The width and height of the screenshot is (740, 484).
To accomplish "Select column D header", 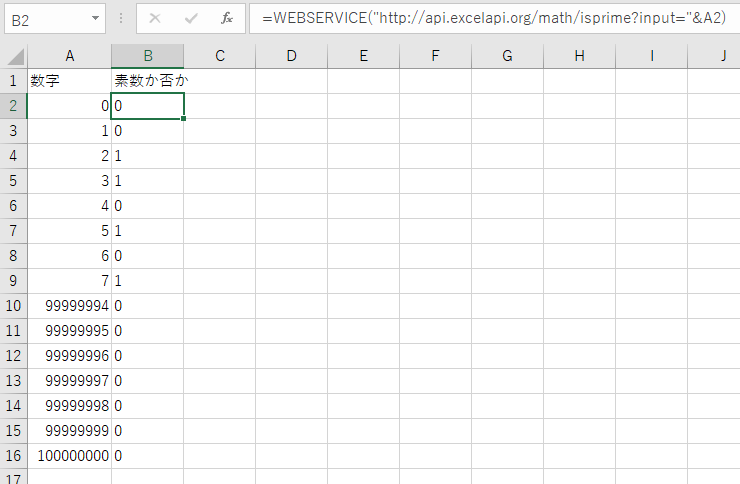I will tap(291, 56).
